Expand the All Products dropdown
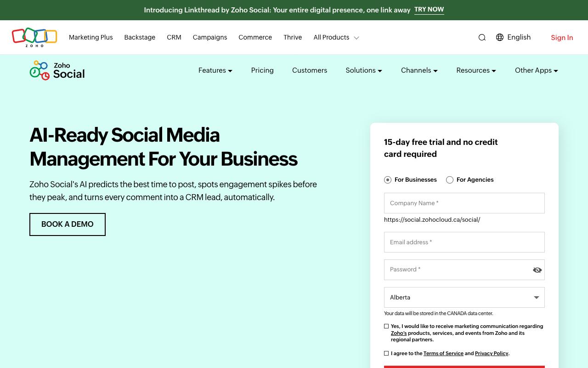The width and height of the screenshot is (588, 368). pos(336,37)
